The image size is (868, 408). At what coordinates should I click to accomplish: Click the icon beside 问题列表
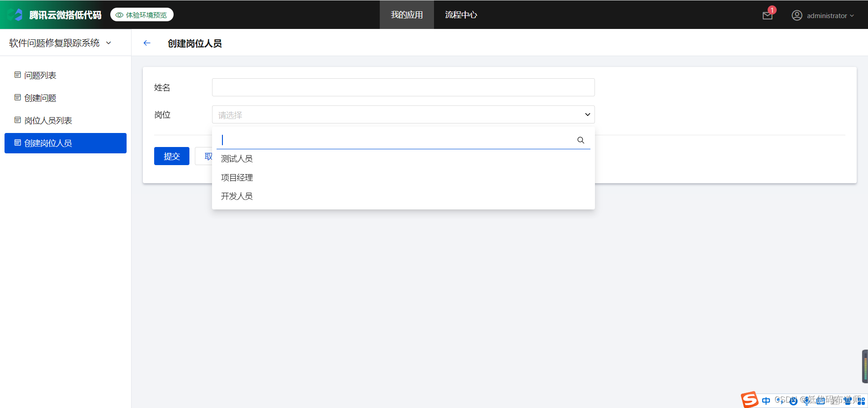pos(18,75)
